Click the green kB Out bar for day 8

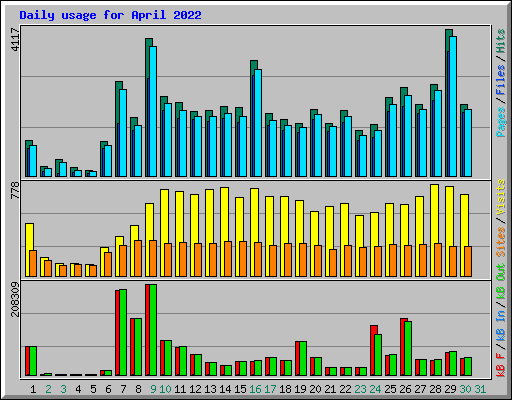coord(138,347)
